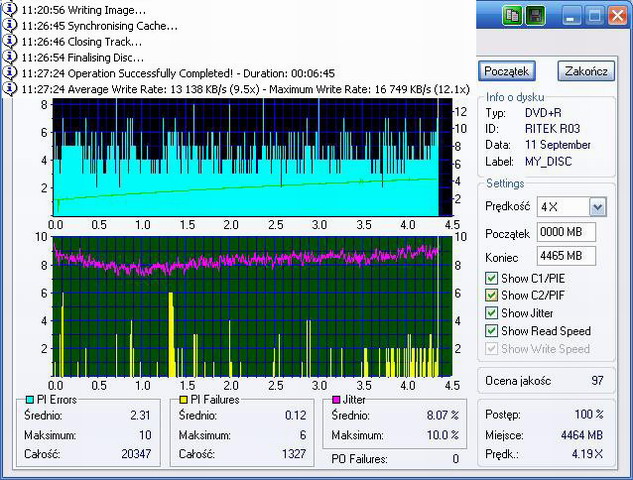Viewport: 633px width, 480px height.
Task: Click Prędk. value 4.19X
Action: (587, 454)
